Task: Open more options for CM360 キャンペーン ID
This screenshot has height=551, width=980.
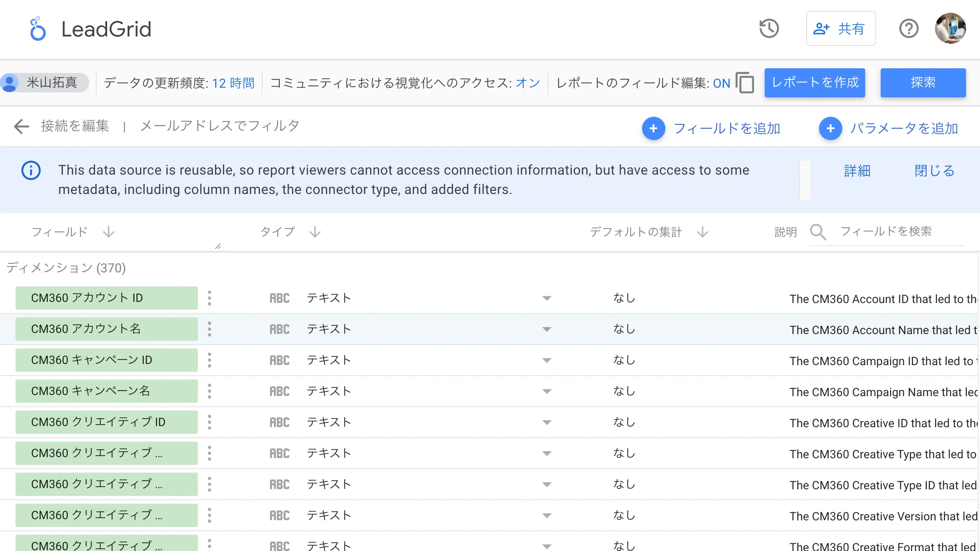Action: (x=210, y=360)
